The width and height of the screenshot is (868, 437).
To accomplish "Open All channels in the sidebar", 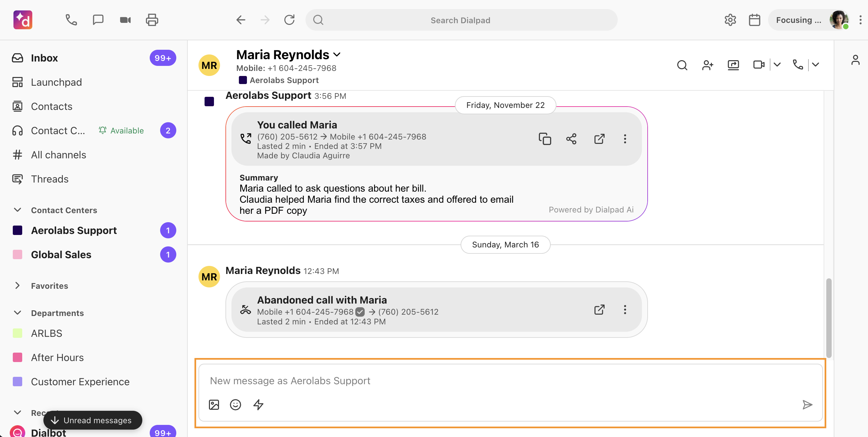I will tap(94, 155).
